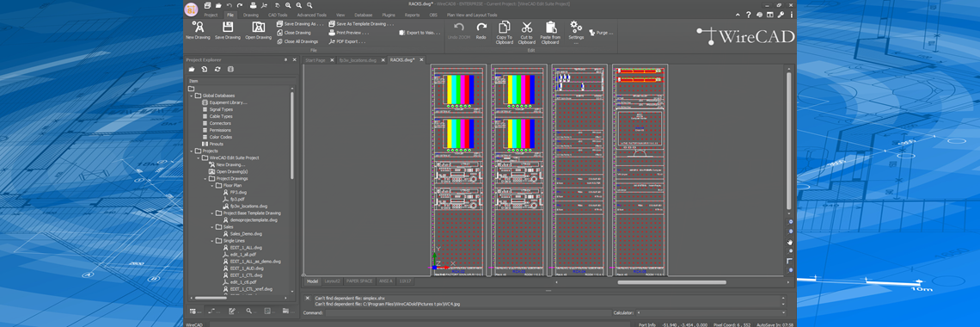980x327 pixels.
Task: Click the Redo arrow in ribbon
Action: click(x=481, y=30)
